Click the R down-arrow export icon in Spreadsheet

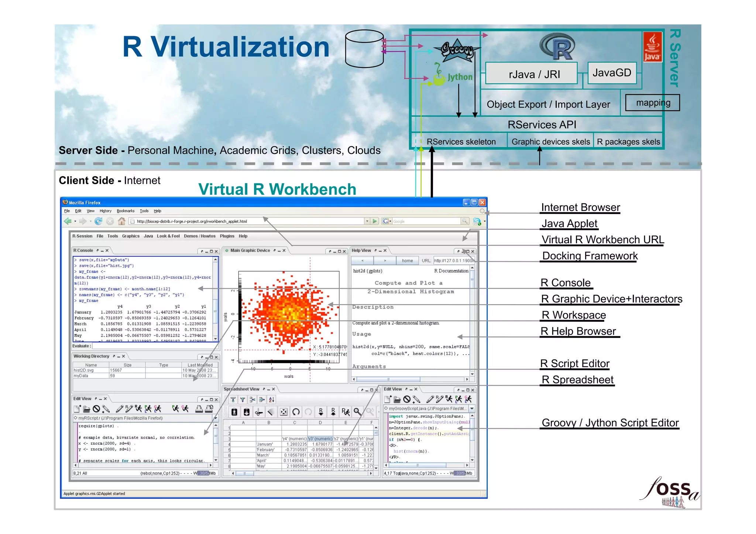click(x=321, y=412)
